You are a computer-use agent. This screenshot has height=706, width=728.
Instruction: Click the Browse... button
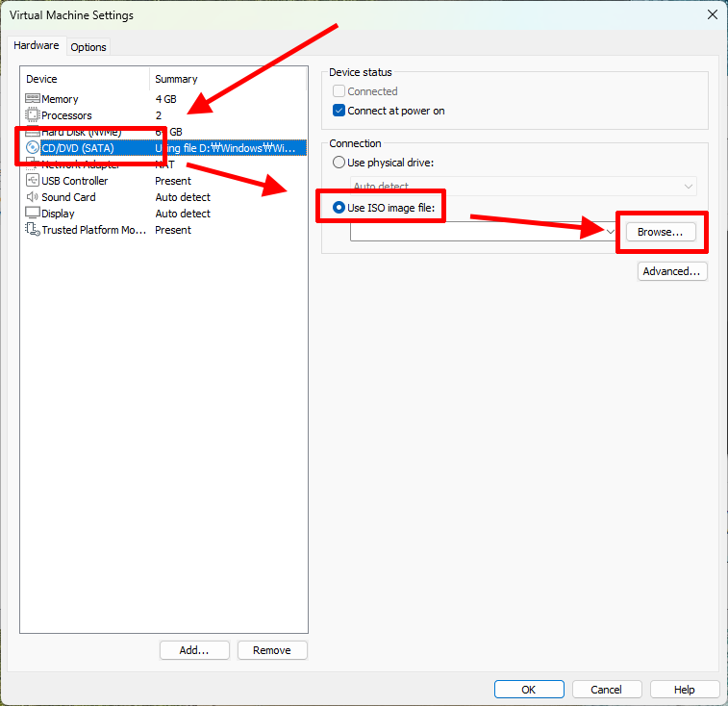click(661, 232)
